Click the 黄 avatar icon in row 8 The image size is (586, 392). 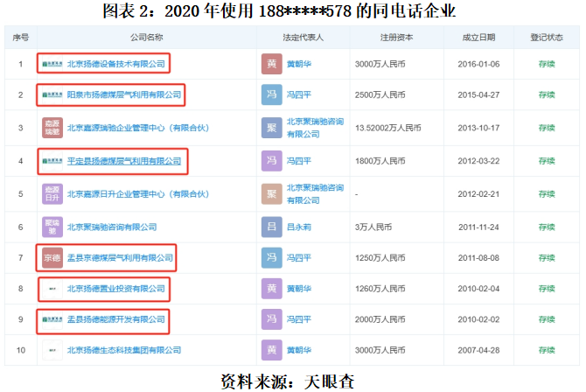272,289
